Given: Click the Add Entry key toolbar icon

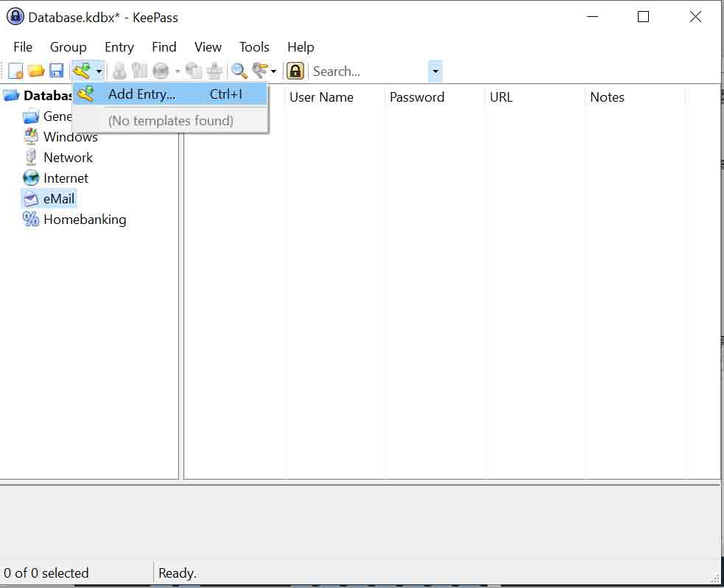Looking at the screenshot, I should coord(82,71).
